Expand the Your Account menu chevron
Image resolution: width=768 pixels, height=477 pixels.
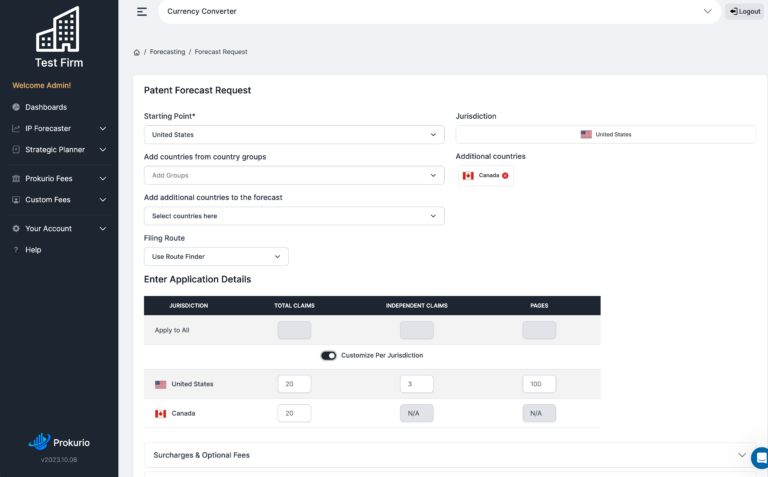pyautogui.click(x=103, y=229)
